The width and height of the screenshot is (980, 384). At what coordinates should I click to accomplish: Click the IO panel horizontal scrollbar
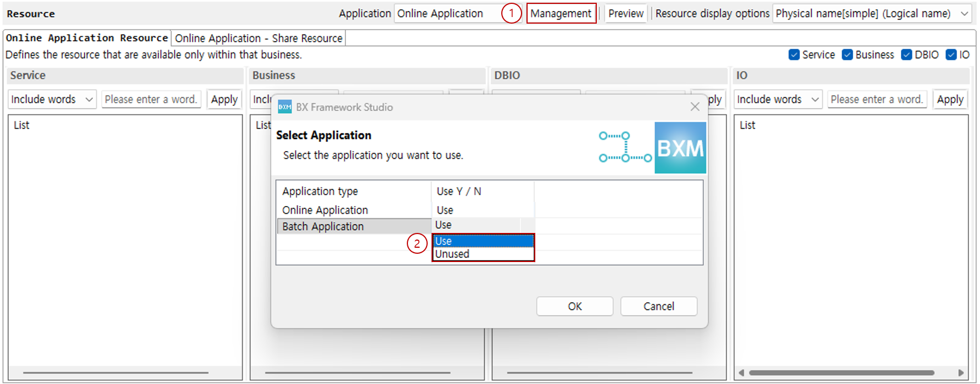(x=841, y=372)
